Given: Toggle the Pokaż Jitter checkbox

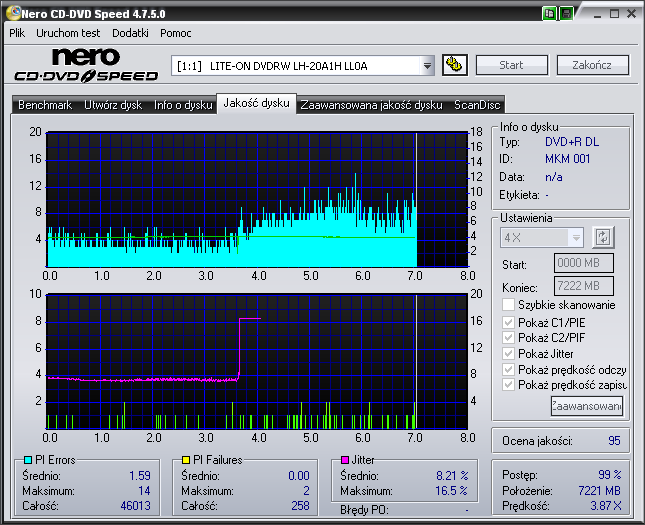Looking at the screenshot, I should click(508, 353).
